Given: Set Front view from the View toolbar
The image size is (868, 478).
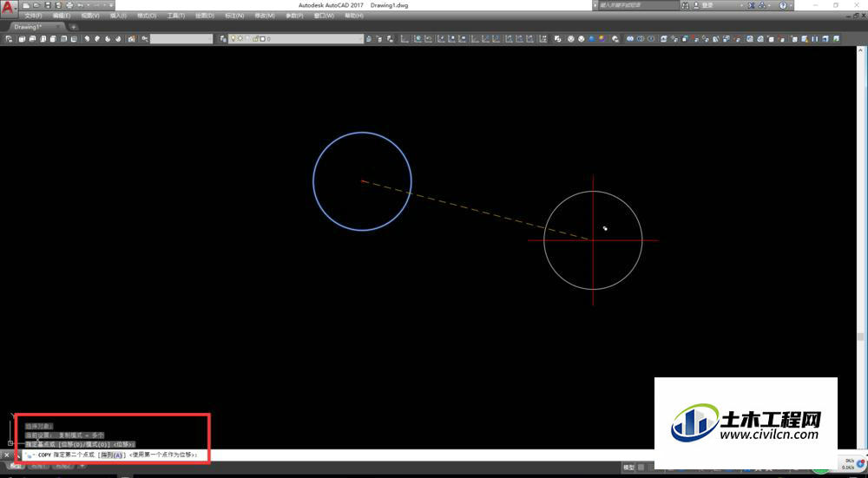Looking at the screenshot, I should click(64, 39).
